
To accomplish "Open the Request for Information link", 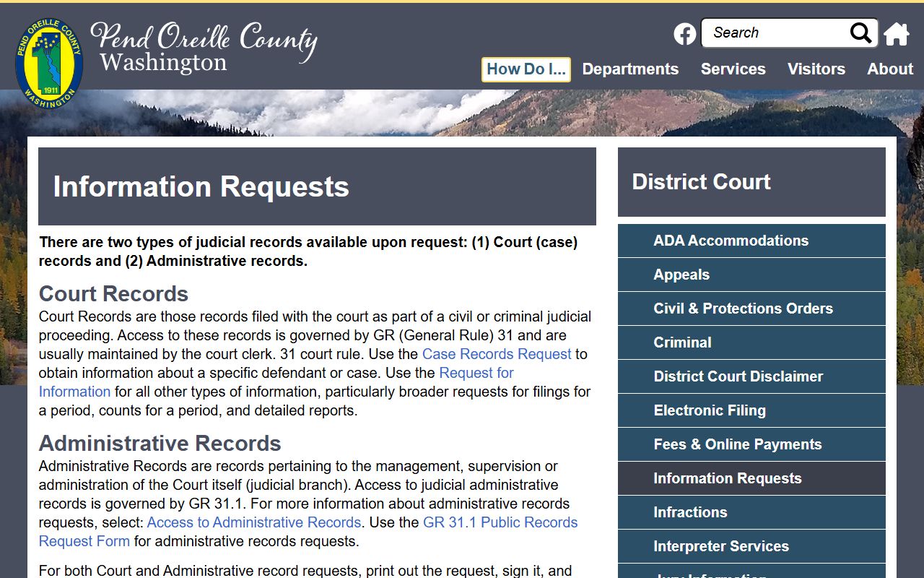I will point(276,382).
